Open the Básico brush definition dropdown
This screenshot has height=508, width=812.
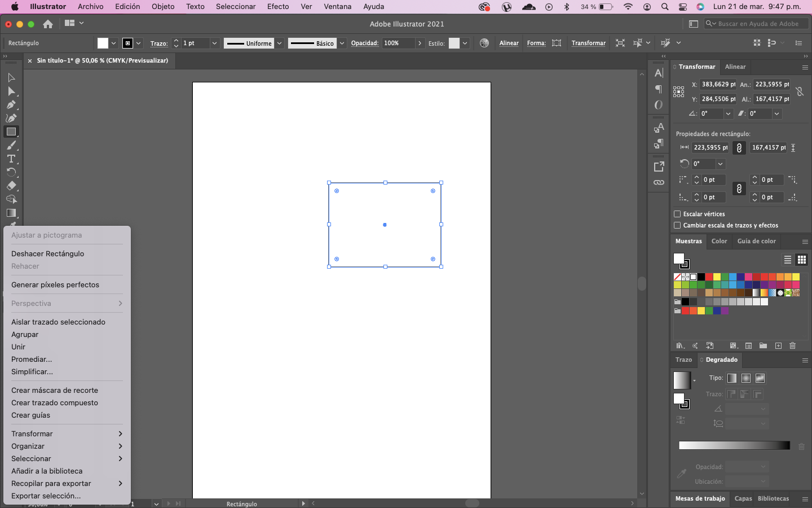342,43
